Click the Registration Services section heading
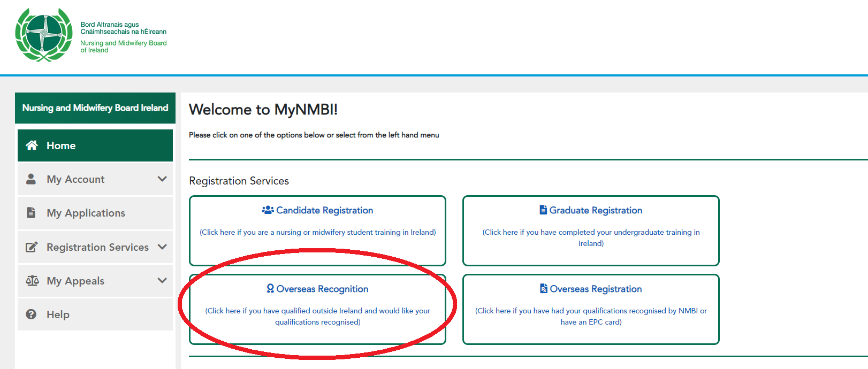Screen dimensions: 868x369 239,181
